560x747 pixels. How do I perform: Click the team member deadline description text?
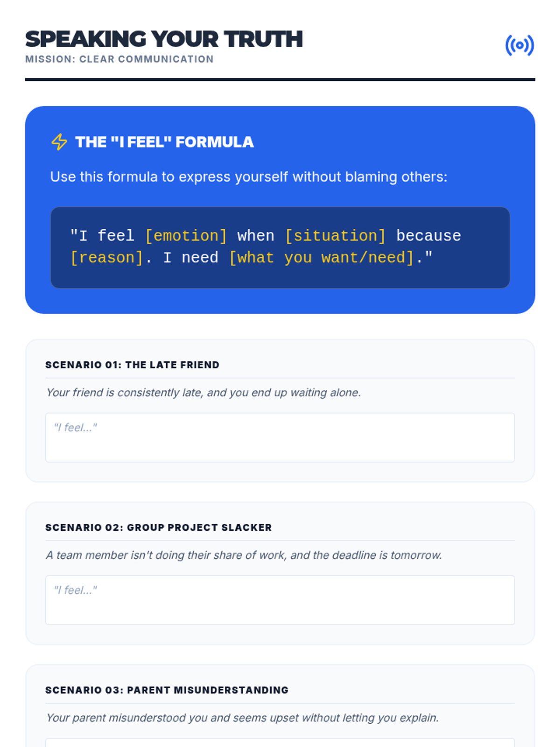(x=244, y=555)
